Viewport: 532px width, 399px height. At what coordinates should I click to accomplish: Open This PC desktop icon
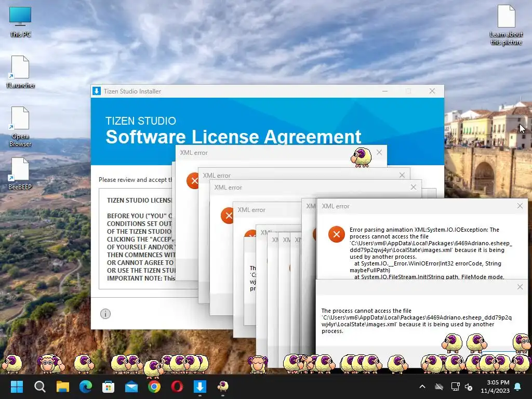pyautogui.click(x=20, y=22)
